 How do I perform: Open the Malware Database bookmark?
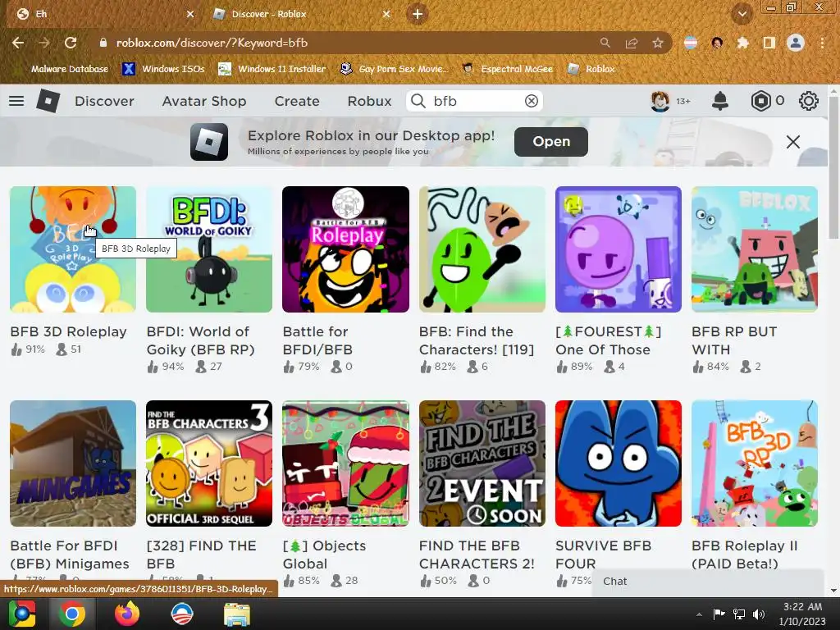pyautogui.click(x=69, y=69)
